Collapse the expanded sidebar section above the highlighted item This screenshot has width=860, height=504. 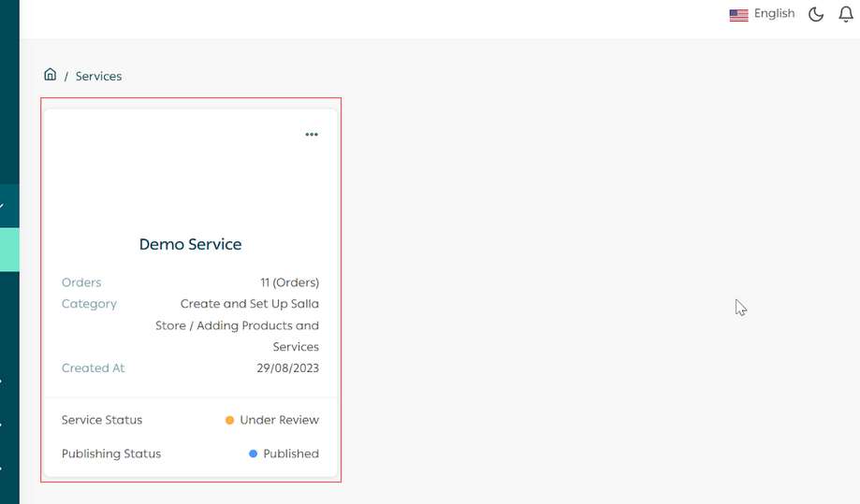pyautogui.click(x=5, y=206)
